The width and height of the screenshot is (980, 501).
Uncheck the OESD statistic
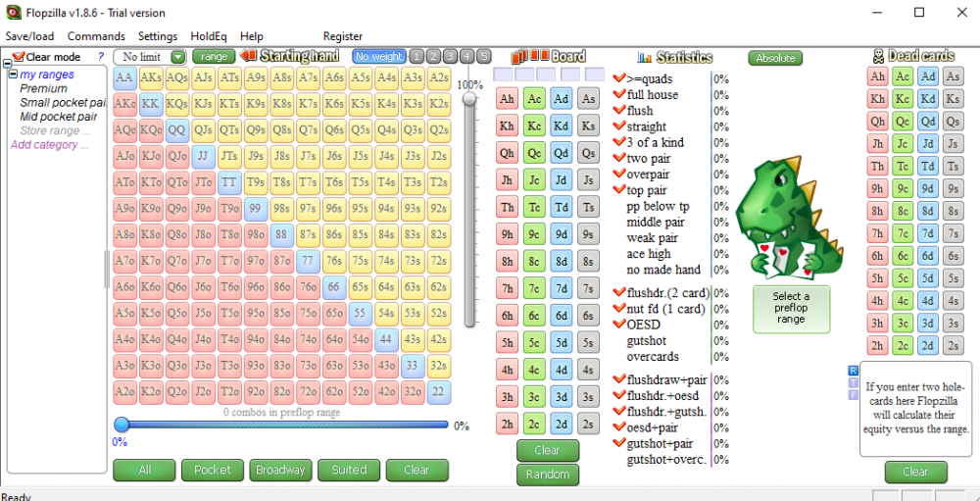point(619,324)
